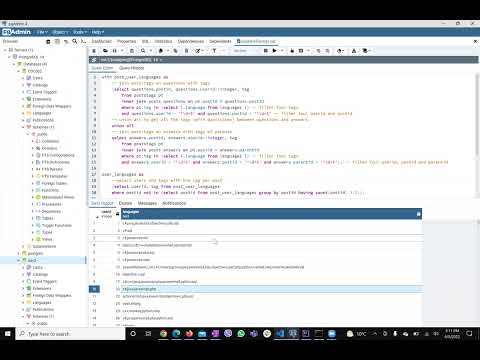The height and width of the screenshot is (360, 480).
Task: Click the Windows taskbar search box
Action: tap(71, 333)
